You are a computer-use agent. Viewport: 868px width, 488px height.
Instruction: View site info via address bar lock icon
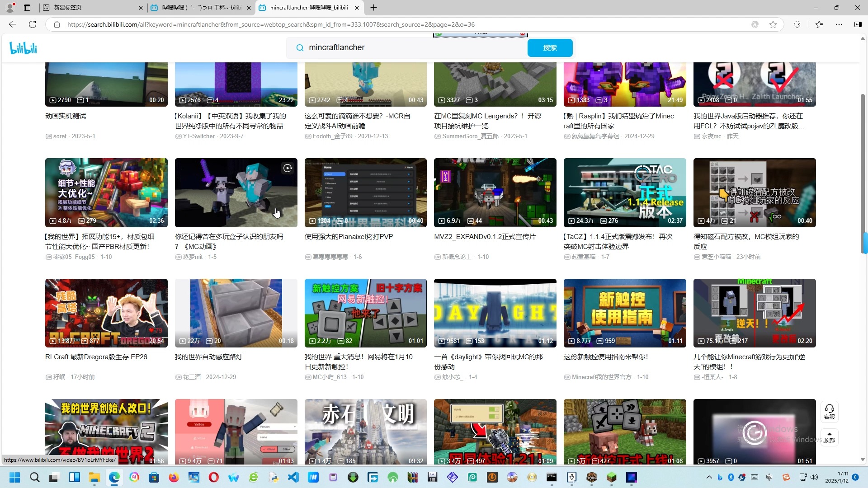(57, 24)
